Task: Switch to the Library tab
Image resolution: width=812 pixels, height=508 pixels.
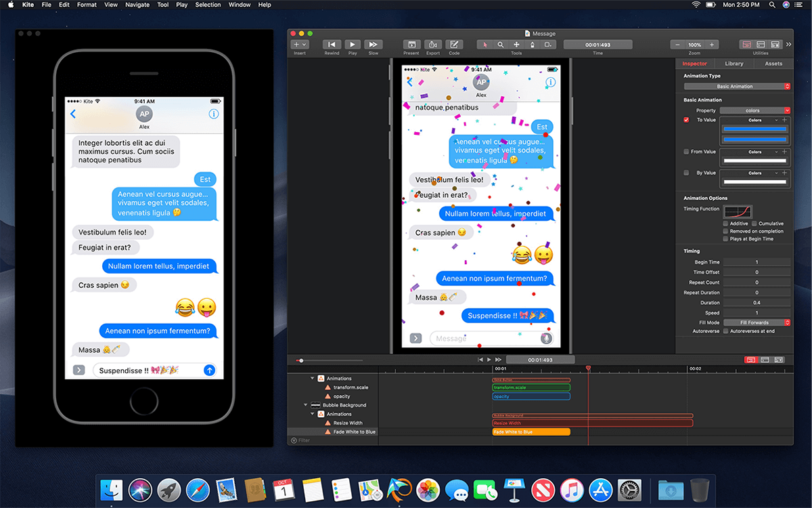Action: coord(734,64)
